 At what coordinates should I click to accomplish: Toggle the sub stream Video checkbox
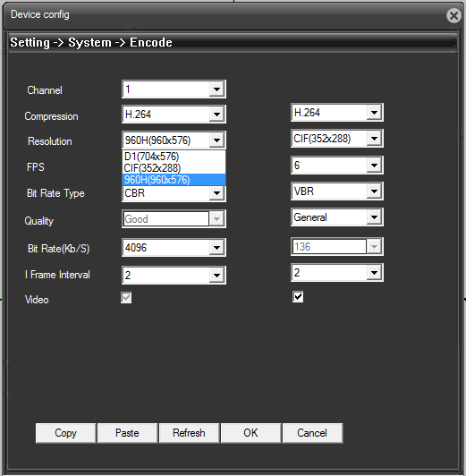click(298, 296)
